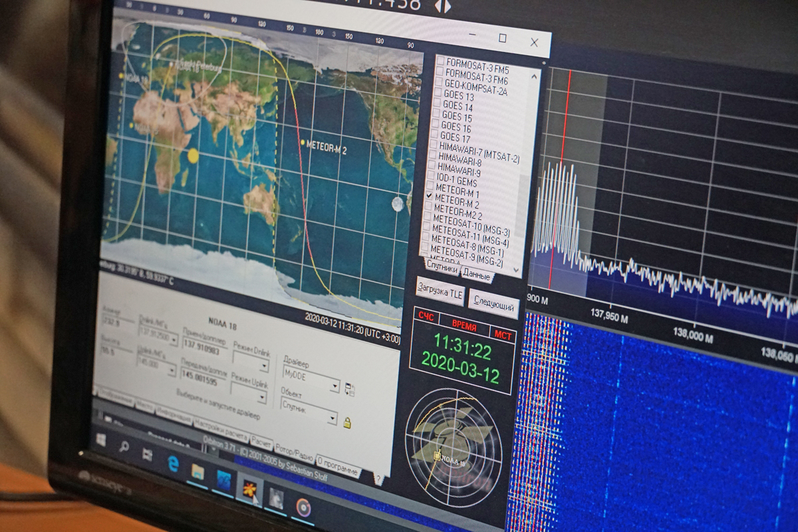Open the round disc app taskbar icon

coord(303,507)
